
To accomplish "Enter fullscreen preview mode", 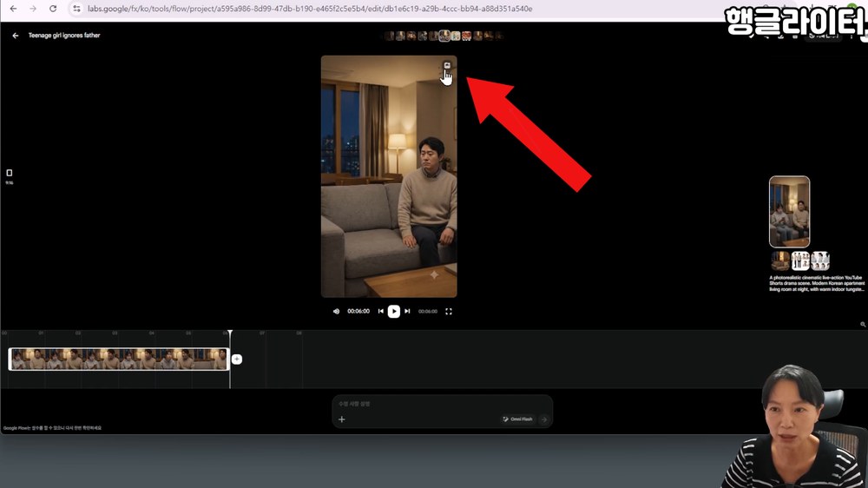I will 449,312.
